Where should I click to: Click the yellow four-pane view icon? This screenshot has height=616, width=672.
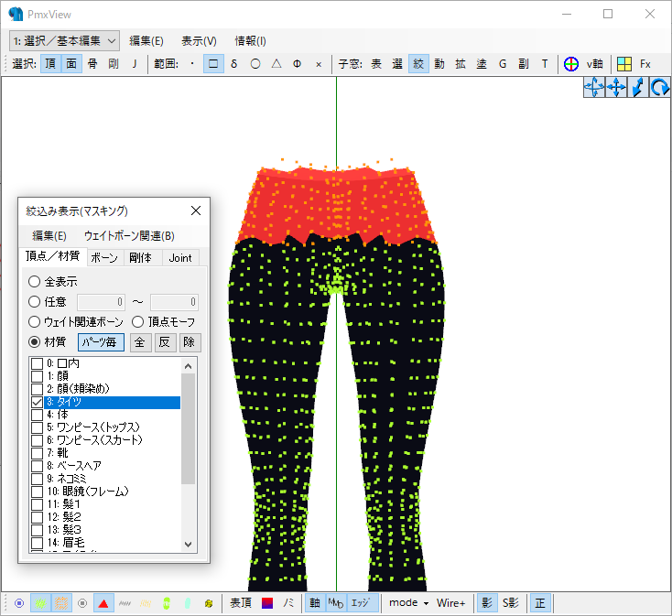(624, 64)
